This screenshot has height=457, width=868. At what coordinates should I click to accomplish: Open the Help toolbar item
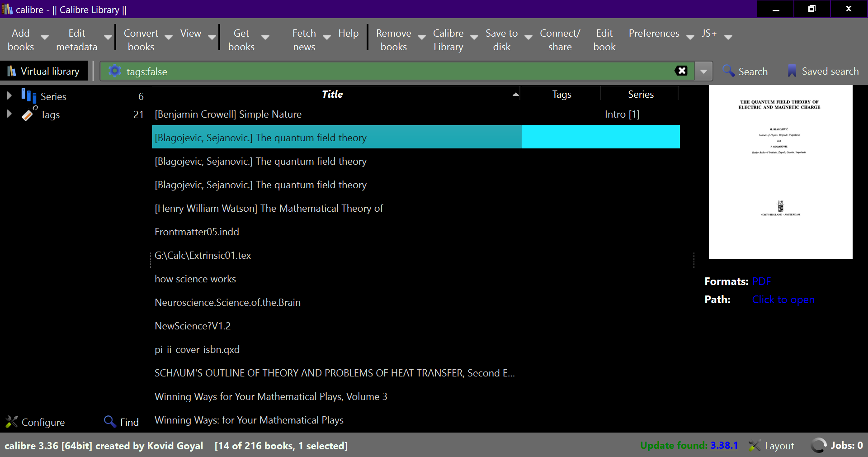point(348,33)
